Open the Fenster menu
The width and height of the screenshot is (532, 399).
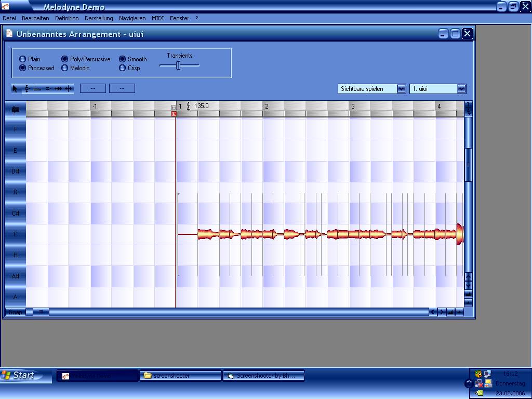[x=179, y=18]
